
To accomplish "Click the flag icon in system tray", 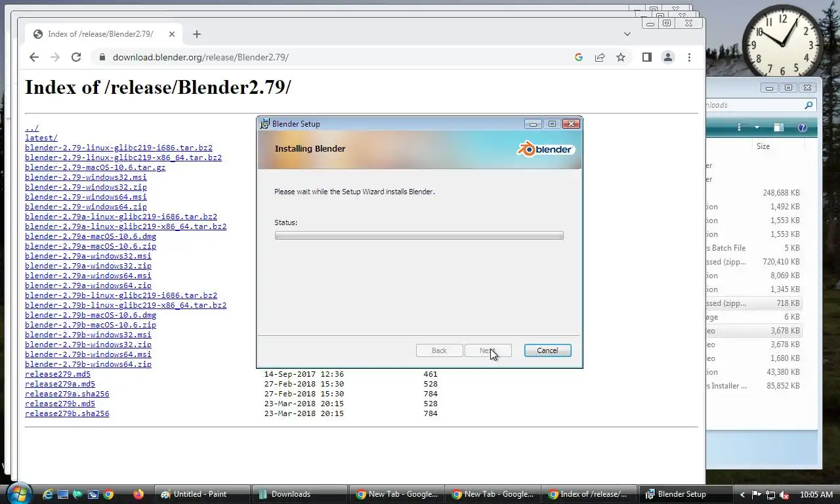I will [x=757, y=495].
